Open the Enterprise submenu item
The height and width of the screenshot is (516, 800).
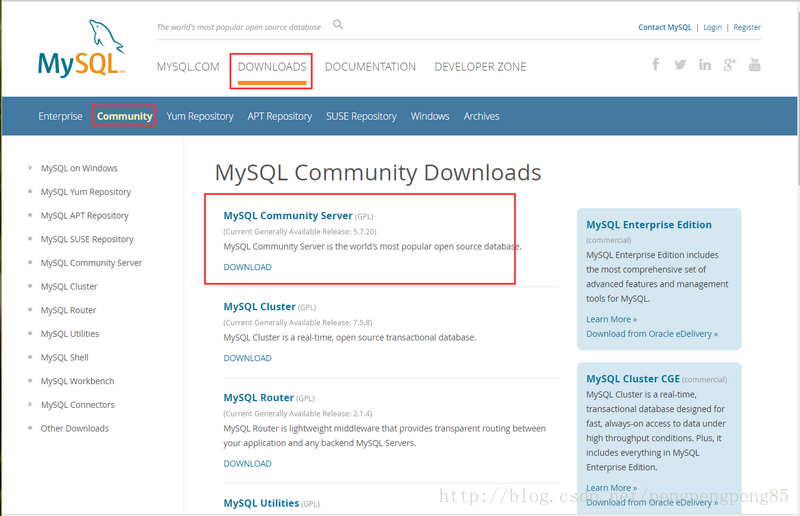(60, 116)
